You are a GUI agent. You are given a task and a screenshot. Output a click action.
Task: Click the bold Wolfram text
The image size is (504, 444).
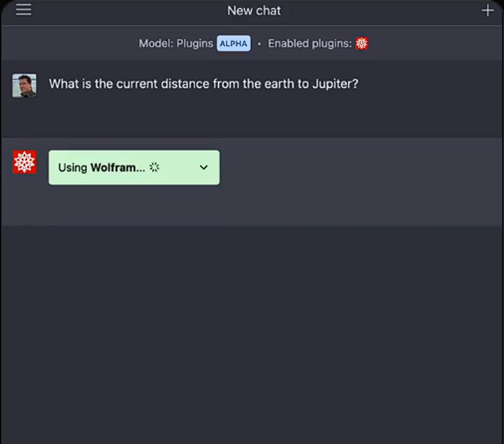[118, 167]
